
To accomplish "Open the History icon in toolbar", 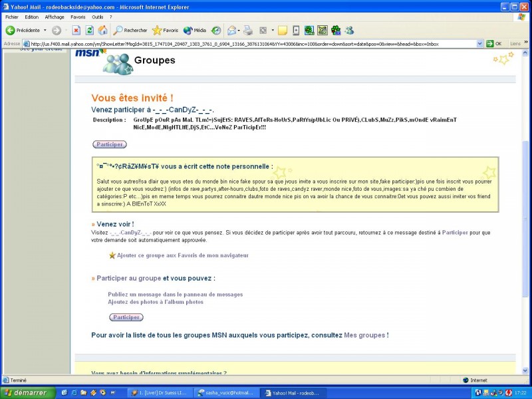I will 216,31.
